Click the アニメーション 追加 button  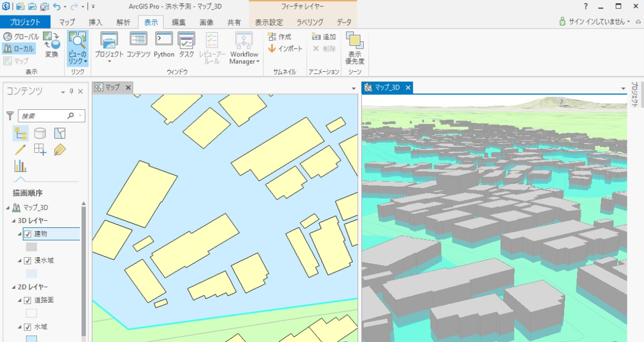[x=324, y=37]
